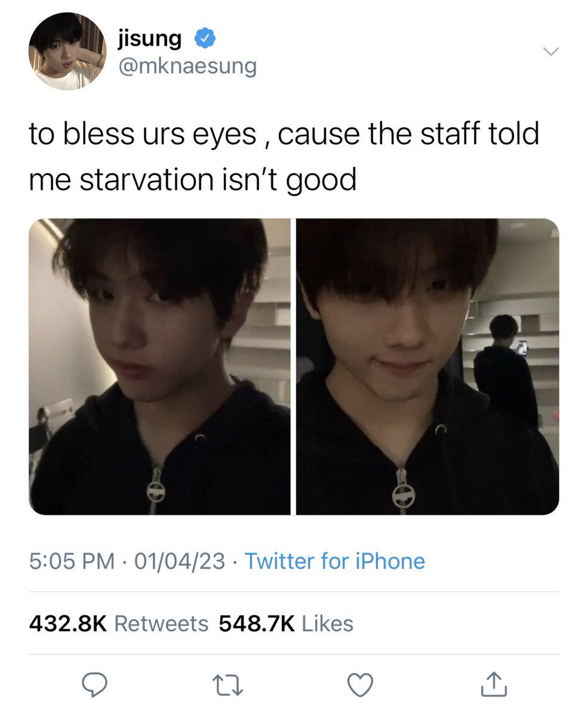This screenshot has width=588, height=716.
Task: Tap the blue verified badge next to jisung
Action: tap(202, 39)
